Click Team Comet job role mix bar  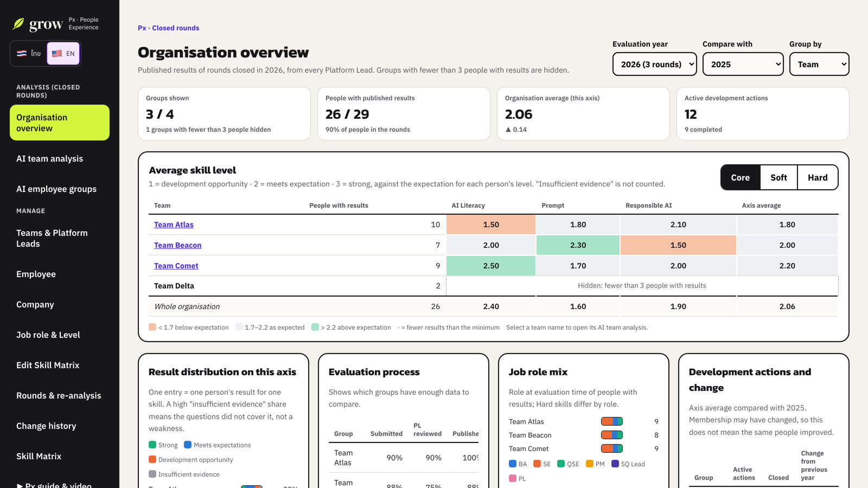pyautogui.click(x=612, y=448)
